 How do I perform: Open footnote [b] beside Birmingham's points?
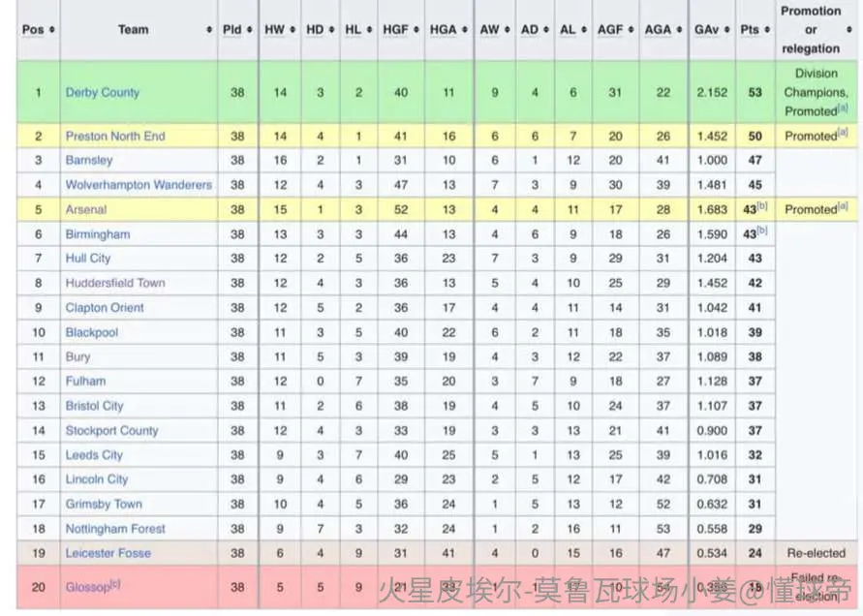pos(761,231)
